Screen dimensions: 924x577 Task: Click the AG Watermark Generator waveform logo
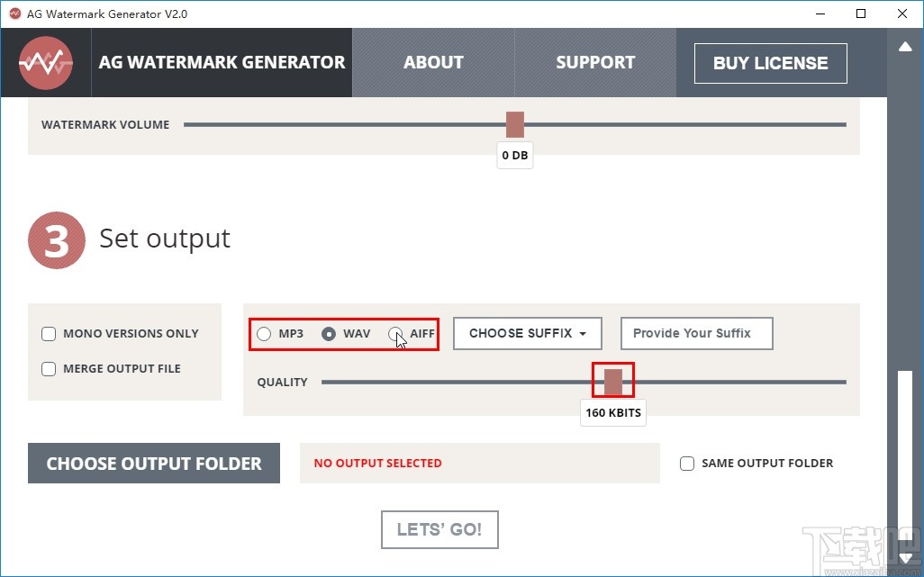click(x=46, y=63)
